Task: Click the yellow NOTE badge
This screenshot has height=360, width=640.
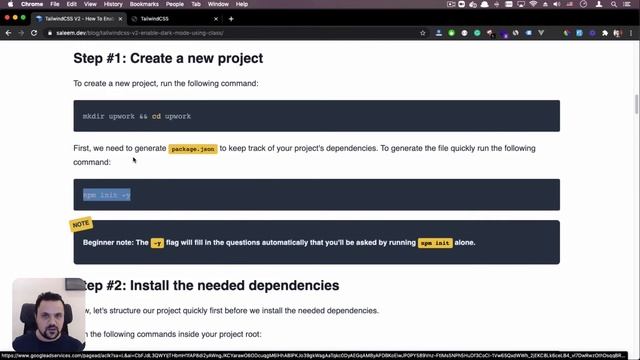Action: 81,224
